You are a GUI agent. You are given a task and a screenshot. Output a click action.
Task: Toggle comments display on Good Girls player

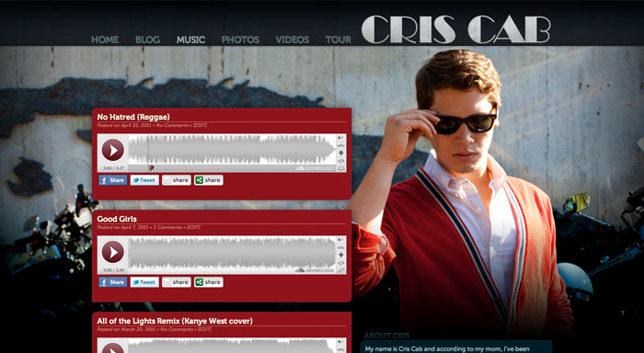[x=341, y=270]
